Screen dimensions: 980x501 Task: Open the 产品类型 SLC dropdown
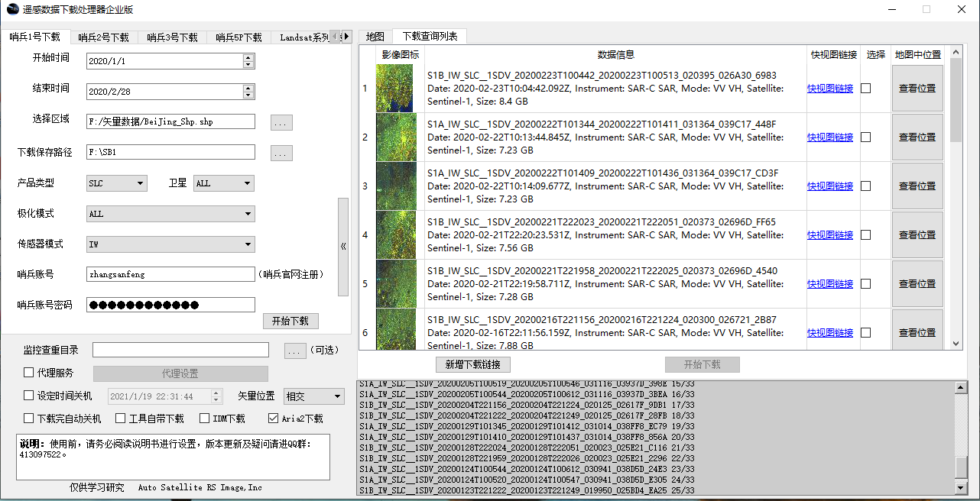[138, 183]
